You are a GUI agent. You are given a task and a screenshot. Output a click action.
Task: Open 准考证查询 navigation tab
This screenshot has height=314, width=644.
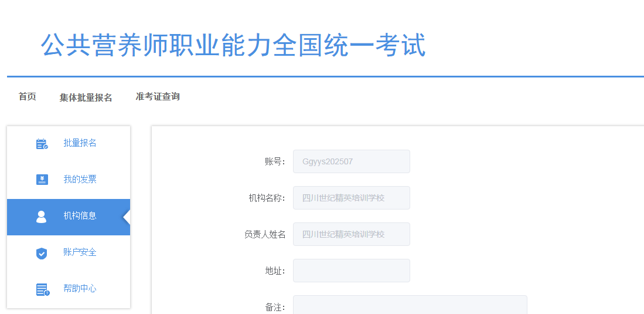point(158,97)
